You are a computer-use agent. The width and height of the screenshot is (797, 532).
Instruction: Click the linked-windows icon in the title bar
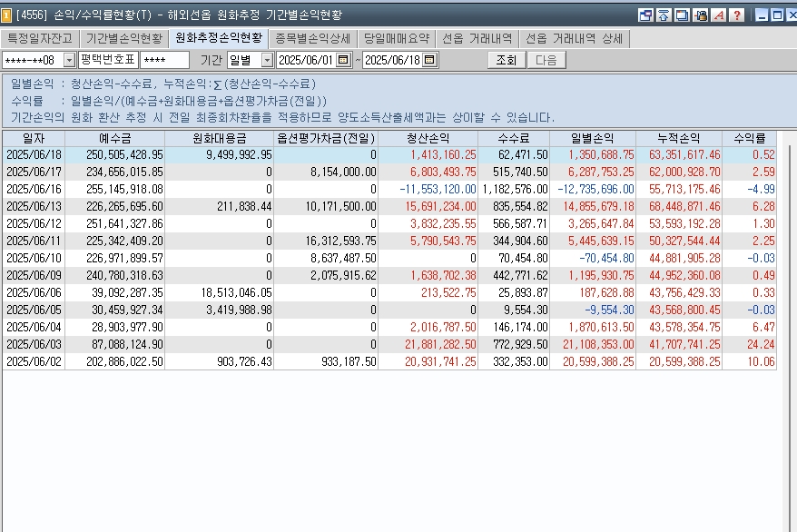(x=645, y=15)
